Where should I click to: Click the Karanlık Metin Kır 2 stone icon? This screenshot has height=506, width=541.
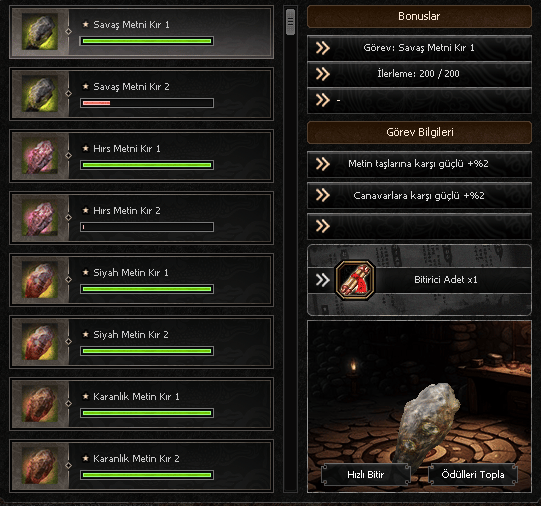[40, 466]
